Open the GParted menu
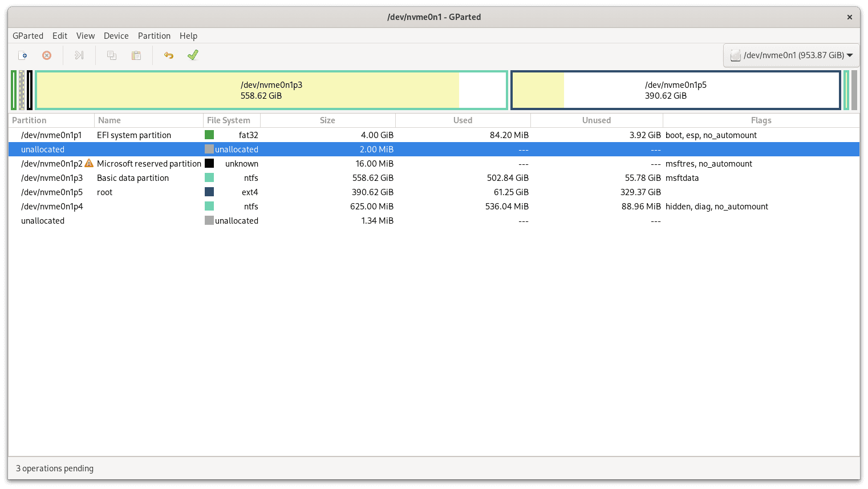This screenshot has height=489, width=868. coord(28,35)
